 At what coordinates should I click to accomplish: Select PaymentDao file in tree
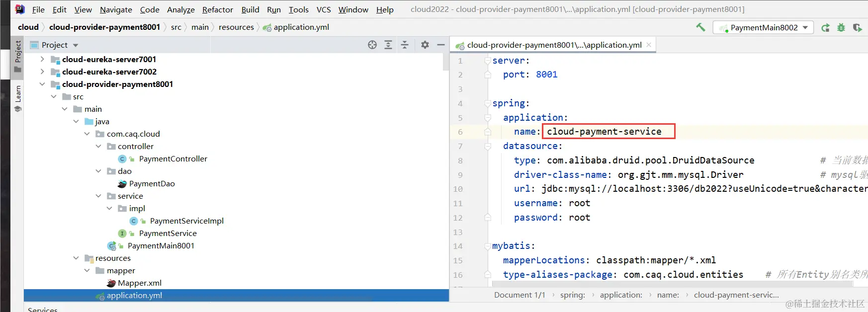[x=151, y=183]
